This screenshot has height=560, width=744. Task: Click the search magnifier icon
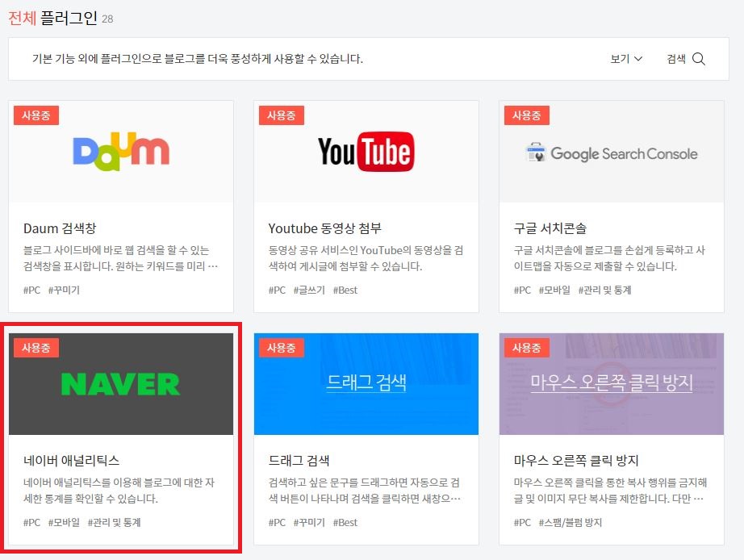tap(699, 59)
